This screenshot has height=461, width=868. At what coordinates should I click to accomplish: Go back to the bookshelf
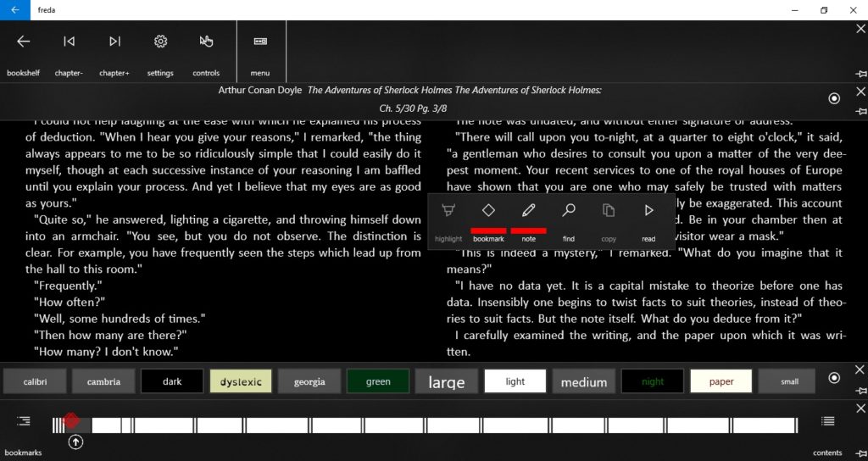23,42
